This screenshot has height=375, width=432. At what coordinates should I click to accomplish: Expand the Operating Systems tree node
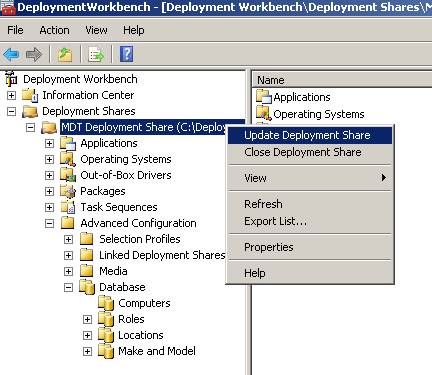click(x=49, y=159)
